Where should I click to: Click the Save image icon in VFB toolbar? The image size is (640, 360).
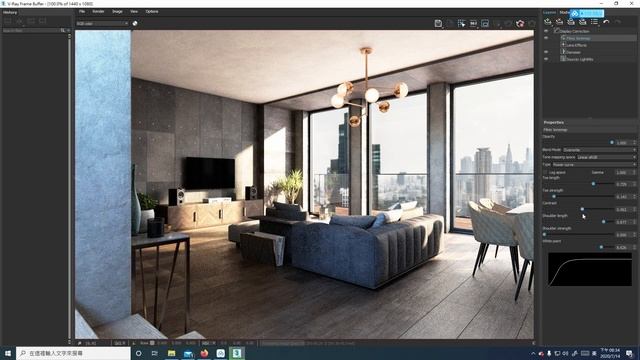tap(438, 24)
